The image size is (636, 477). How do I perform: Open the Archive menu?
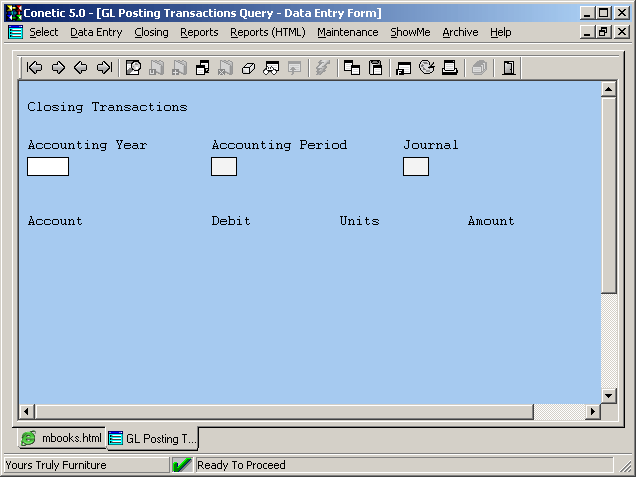[x=460, y=32]
